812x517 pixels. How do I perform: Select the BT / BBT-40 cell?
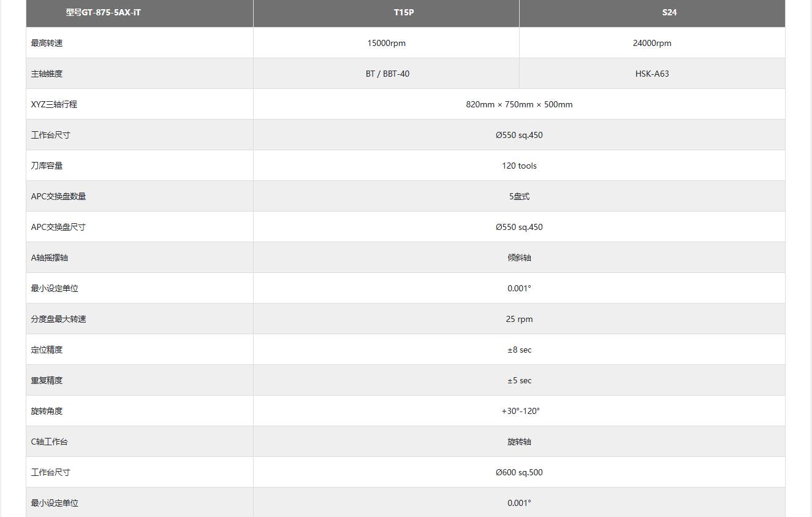click(387, 74)
